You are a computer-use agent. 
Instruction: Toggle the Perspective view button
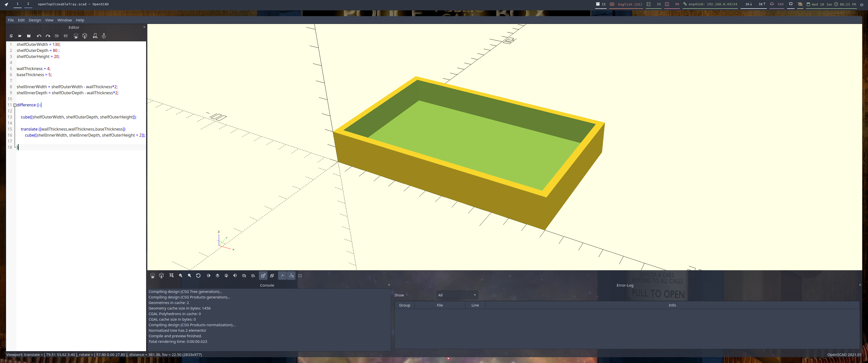pyautogui.click(x=263, y=276)
